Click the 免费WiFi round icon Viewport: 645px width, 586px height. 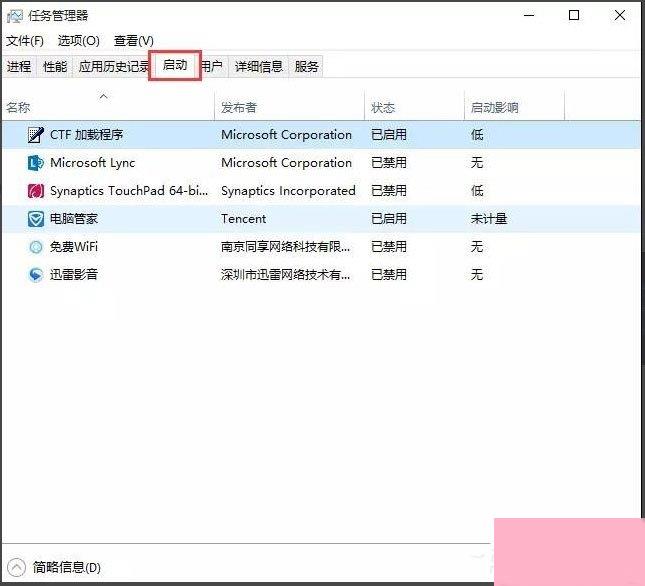coord(36,247)
